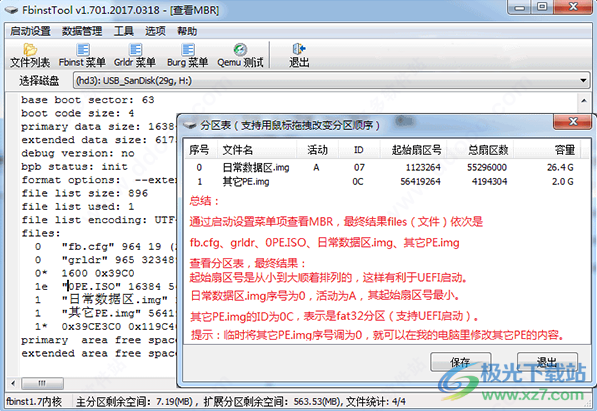
Task: Open the Grldr 菜单 toolbar icon
Action: [x=135, y=56]
